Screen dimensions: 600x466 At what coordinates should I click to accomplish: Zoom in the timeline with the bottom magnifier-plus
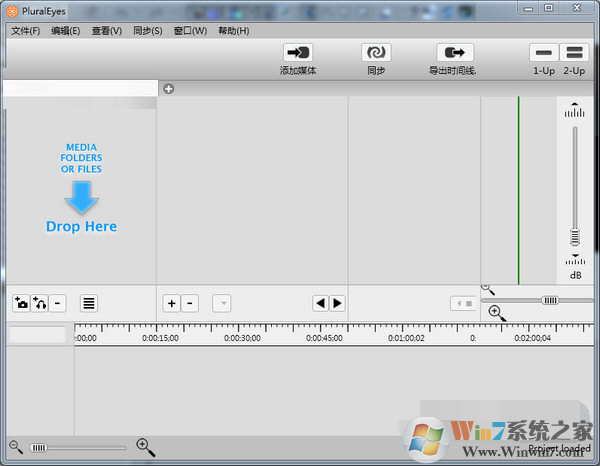pos(145,447)
